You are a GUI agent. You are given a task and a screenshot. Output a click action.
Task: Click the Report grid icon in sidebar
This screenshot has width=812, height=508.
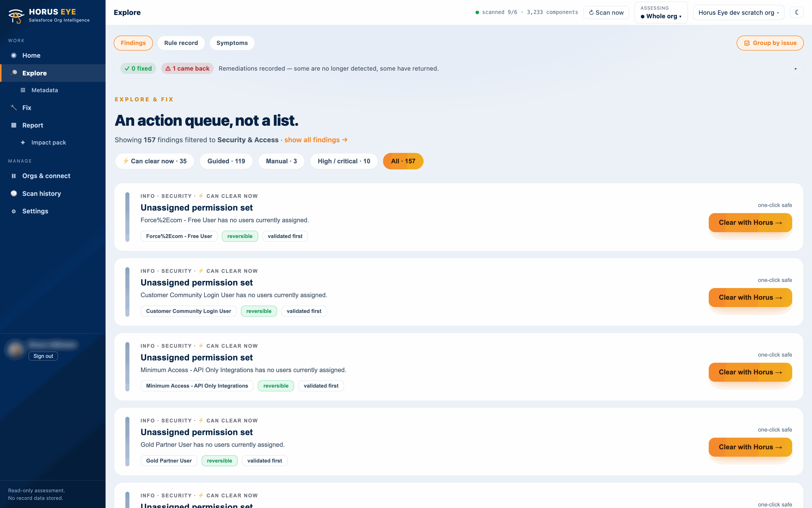pyautogui.click(x=14, y=125)
